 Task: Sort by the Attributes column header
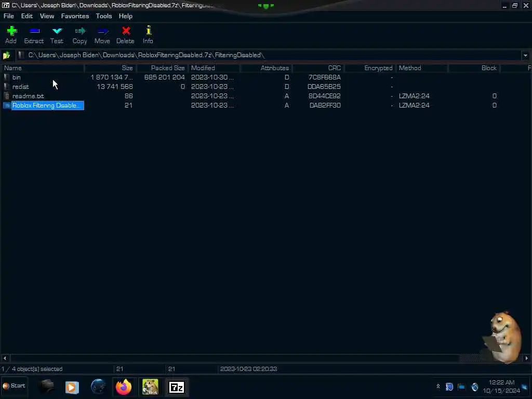[266, 68]
